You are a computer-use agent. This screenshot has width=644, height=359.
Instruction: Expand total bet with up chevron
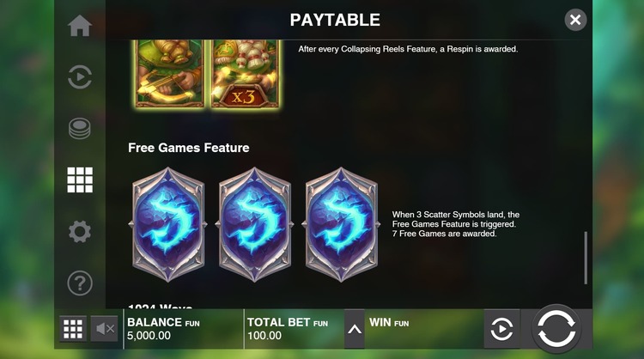tap(355, 329)
